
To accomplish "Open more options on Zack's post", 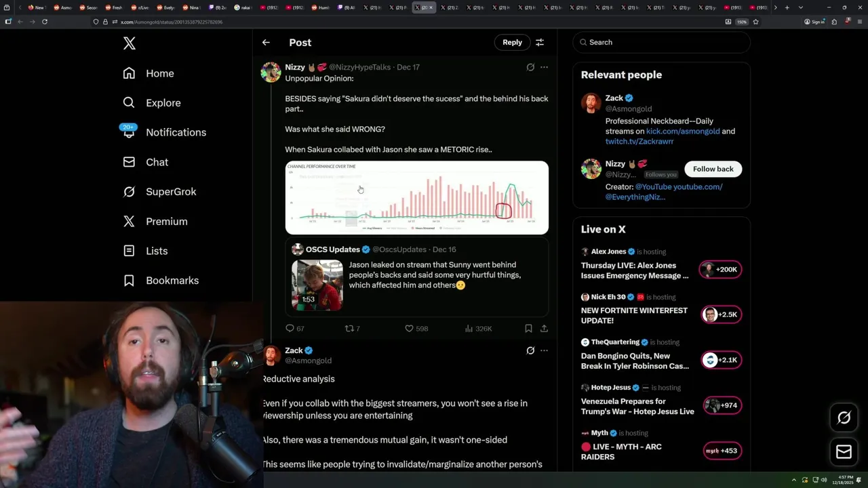I will 544,350.
